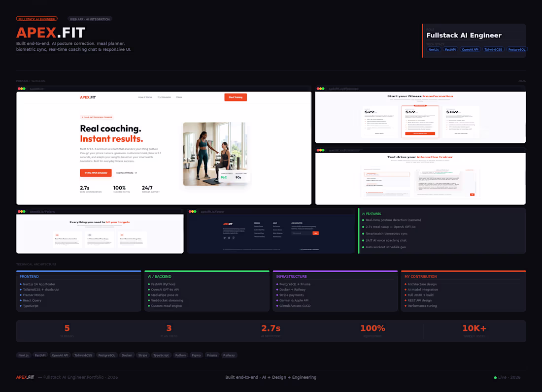Image resolution: width=542 pixels, height=392 pixels.
Task: Click the Railway tag in bottom tag row
Action: (x=229, y=356)
